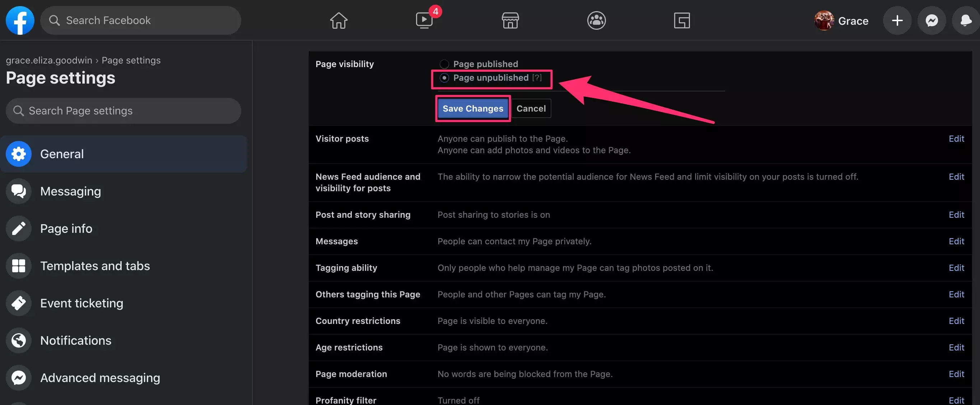Image resolution: width=980 pixels, height=405 pixels.
Task: Click the Save Changes button
Action: coord(472,109)
